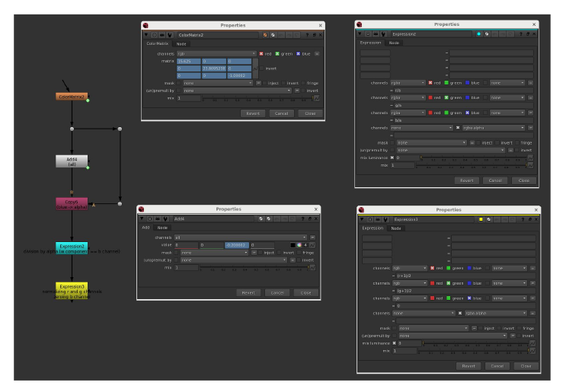The width and height of the screenshot is (563, 392).
Task: Click the float panel icon in Add4 header
Action: [309, 218]
